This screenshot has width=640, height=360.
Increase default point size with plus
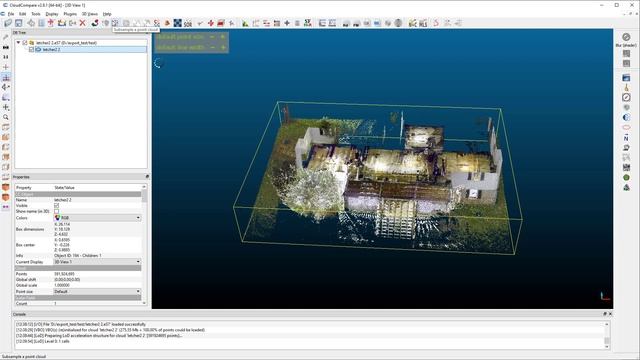(x=223, y=37)
